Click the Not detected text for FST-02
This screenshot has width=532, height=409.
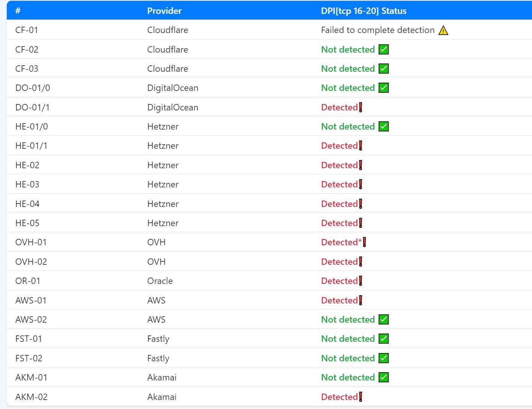pos(348,358)
